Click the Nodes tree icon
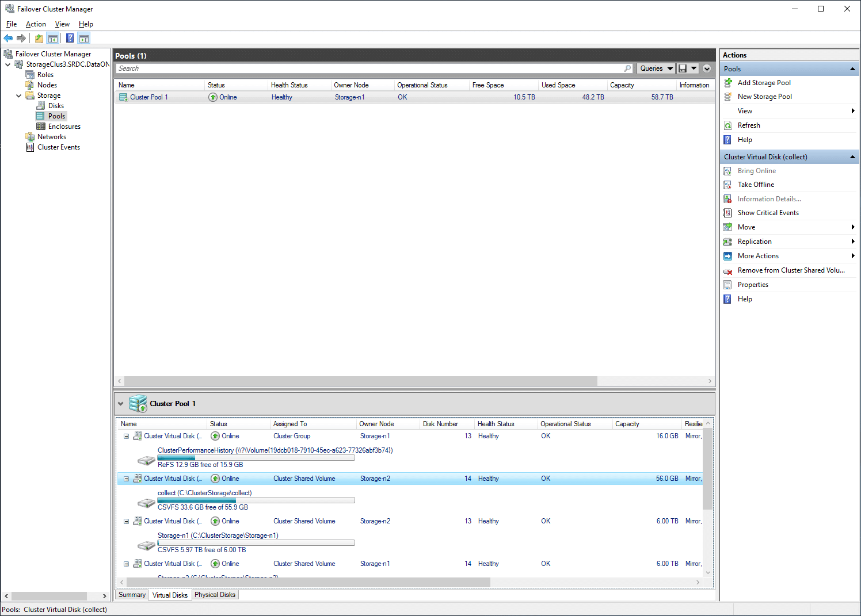Screen dimensions: 861x616 [x=30, y=85]
